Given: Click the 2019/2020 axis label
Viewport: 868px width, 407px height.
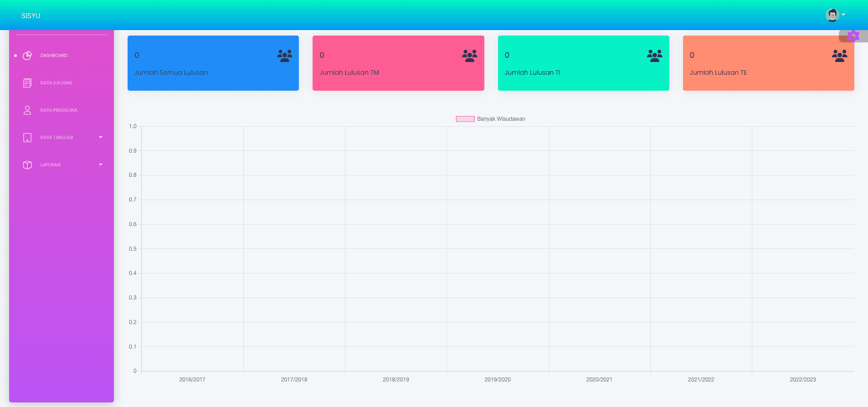Looking at the screenshot, I should point(498,380).
